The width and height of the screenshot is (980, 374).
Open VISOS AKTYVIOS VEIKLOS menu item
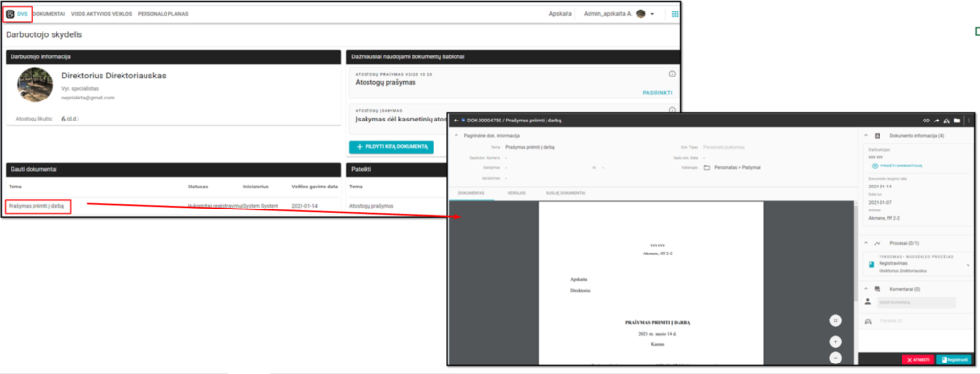click(x=101, y=13)
